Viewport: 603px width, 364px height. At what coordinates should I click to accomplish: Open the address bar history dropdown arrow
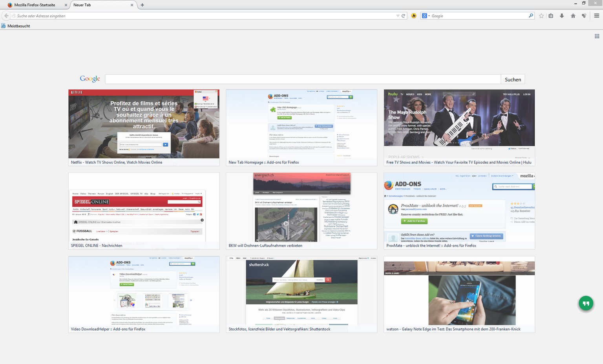point(398,16)
